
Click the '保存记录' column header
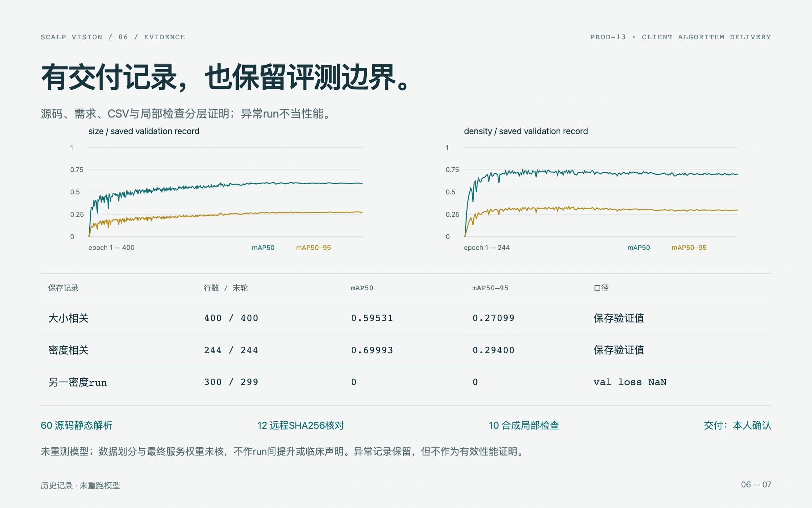63,288
